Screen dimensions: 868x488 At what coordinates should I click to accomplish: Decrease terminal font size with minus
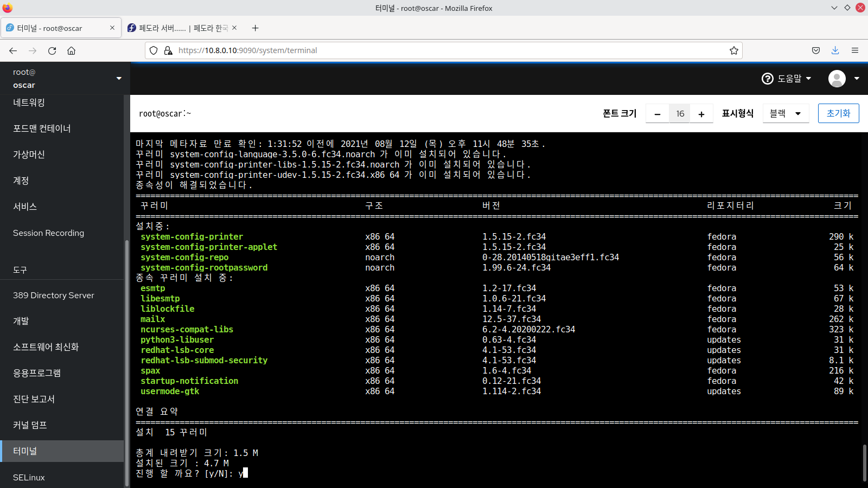658,114
